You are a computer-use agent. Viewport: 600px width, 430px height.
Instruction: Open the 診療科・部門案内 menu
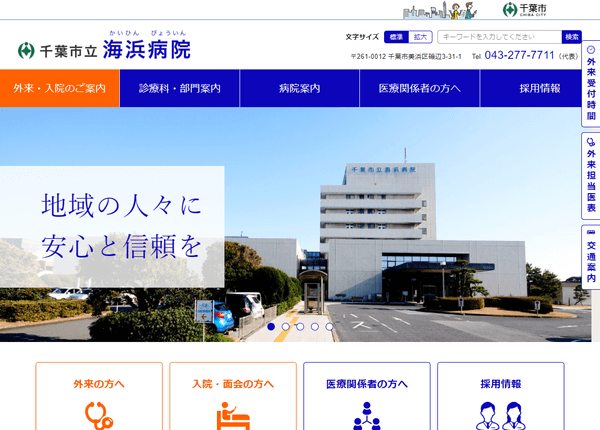pos(180,89)
